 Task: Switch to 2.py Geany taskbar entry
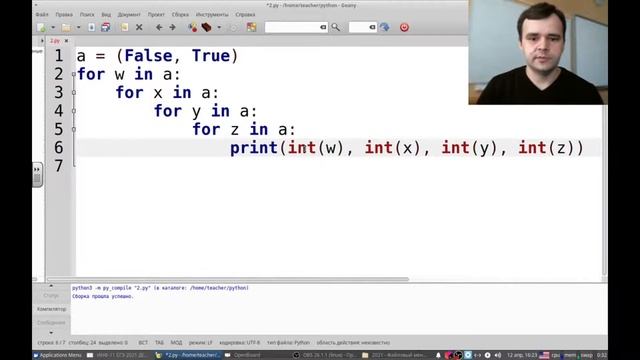click(188, 355)
